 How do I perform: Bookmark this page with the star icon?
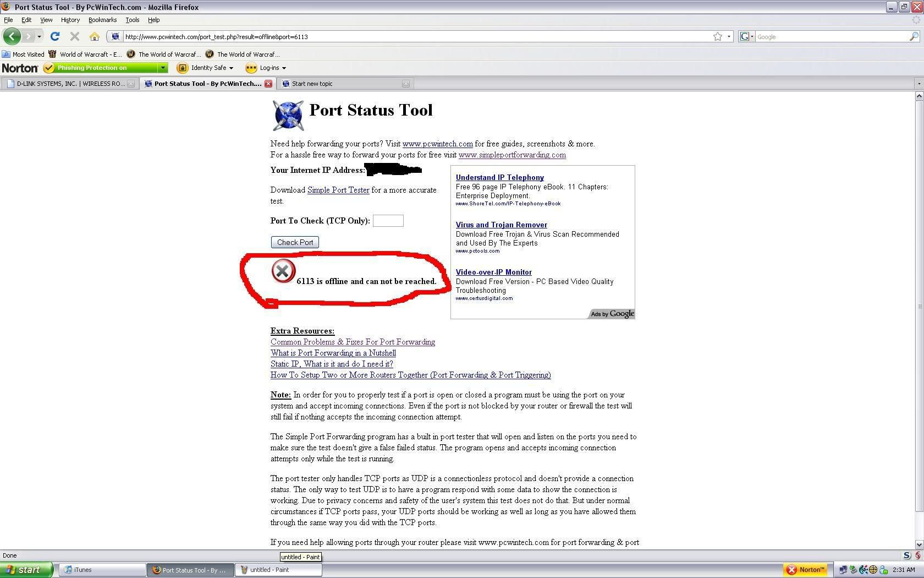(718, 36)
